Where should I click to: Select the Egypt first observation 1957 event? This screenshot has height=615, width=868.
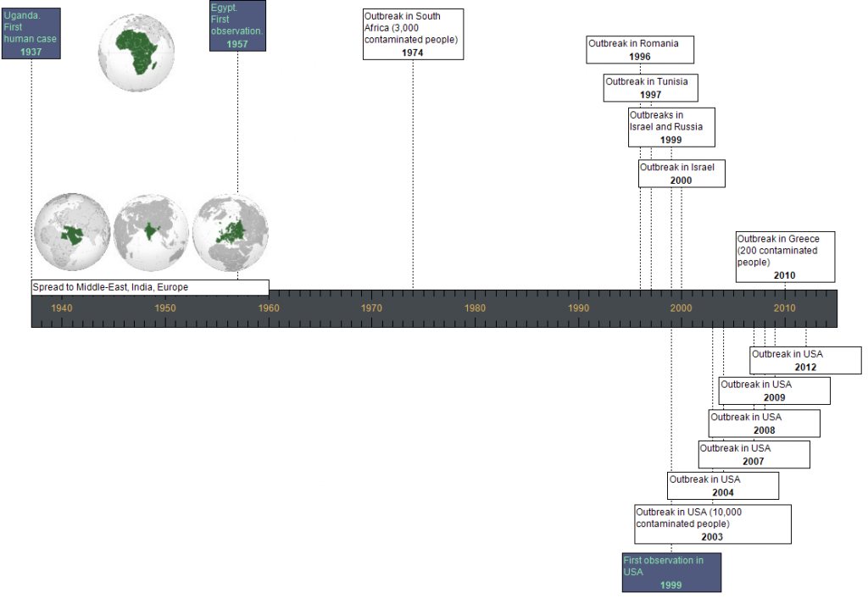tap(237, 25)
